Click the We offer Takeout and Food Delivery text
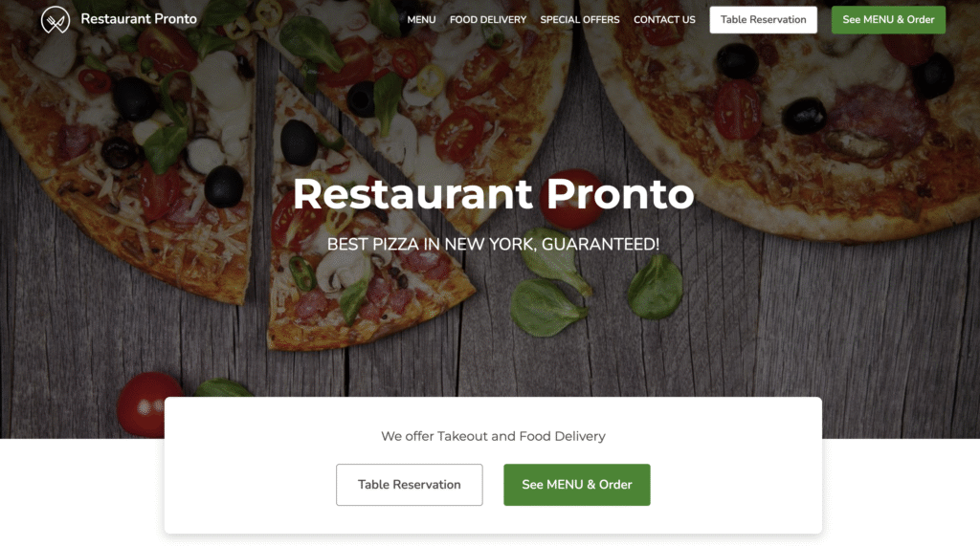Viewport: 980px width, 546px height. click(493, 436)
